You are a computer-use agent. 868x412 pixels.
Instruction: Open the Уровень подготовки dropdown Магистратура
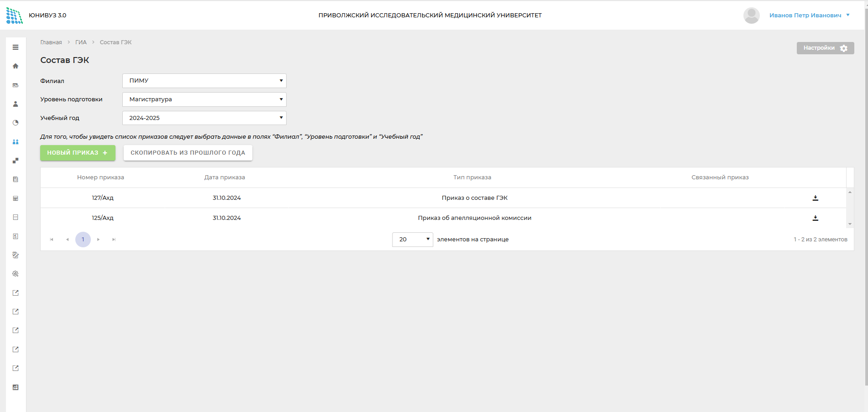[204, 99]
